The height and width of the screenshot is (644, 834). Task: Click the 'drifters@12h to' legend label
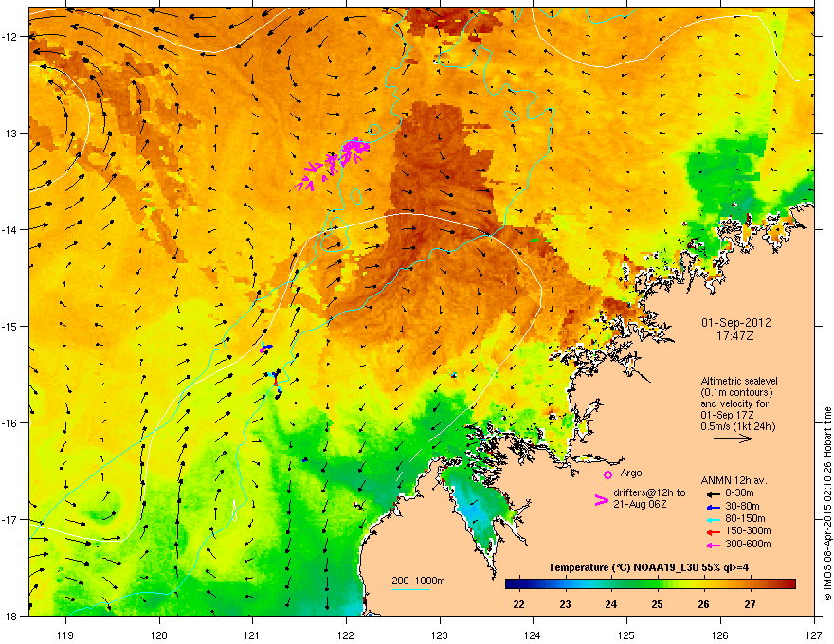[649, 493]
